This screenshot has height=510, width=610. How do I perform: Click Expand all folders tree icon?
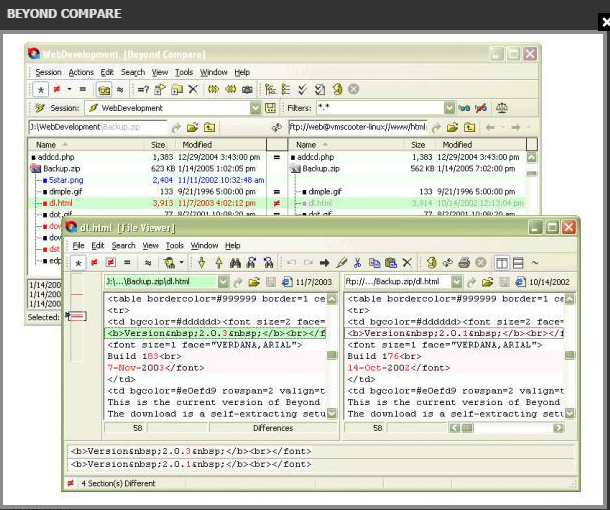pyautogui.click(x=270, y=89)
